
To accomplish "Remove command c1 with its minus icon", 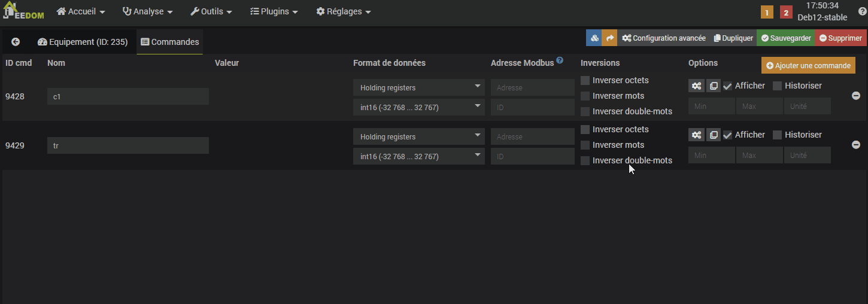I will [856, 96].
